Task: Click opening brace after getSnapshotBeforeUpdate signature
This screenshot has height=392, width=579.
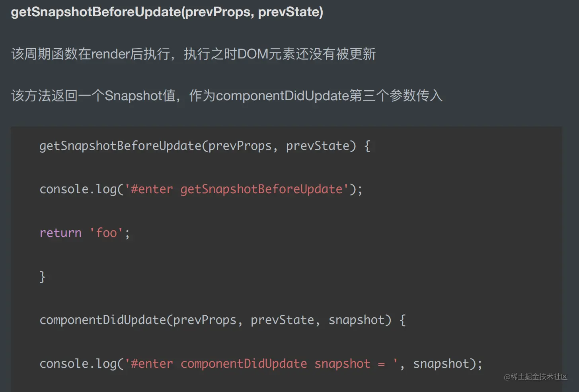Action: pos(367,146)
